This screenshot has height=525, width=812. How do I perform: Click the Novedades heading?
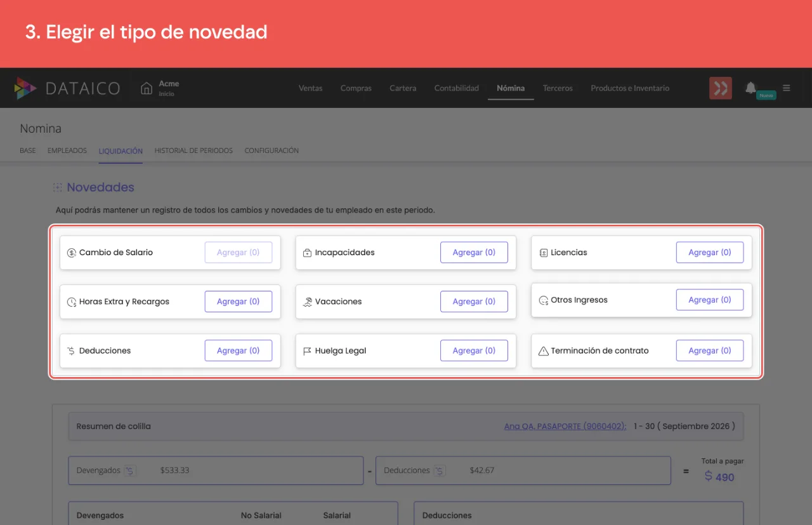(101, 187)
